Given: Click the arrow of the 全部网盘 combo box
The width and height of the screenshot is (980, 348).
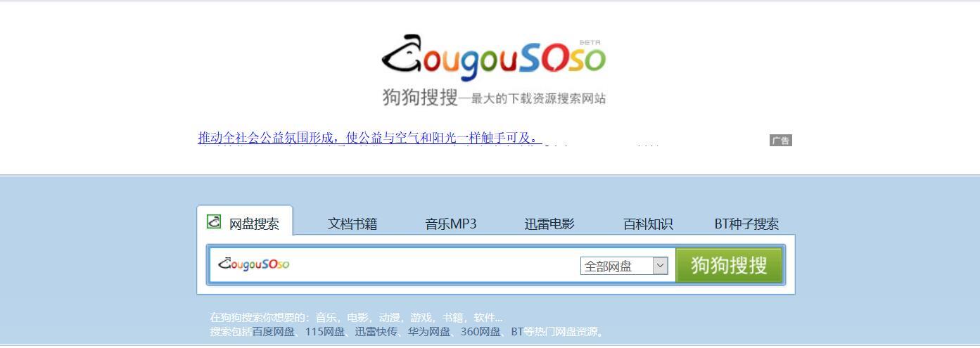Looking at the screenshot, I should pyautogui.click(x=660, y=266).
